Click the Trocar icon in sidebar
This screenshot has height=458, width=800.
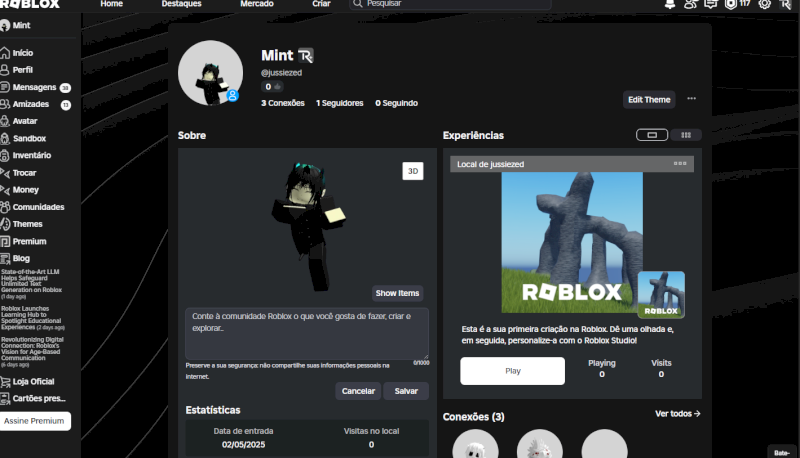[x=5, y=173]
